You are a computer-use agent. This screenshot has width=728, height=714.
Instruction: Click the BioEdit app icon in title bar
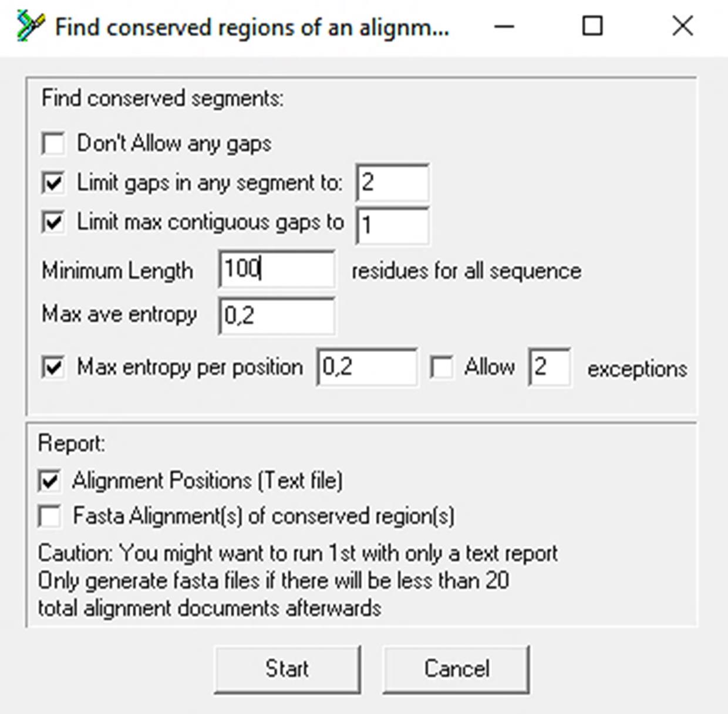pyautogui.click(x=29, y=26)
